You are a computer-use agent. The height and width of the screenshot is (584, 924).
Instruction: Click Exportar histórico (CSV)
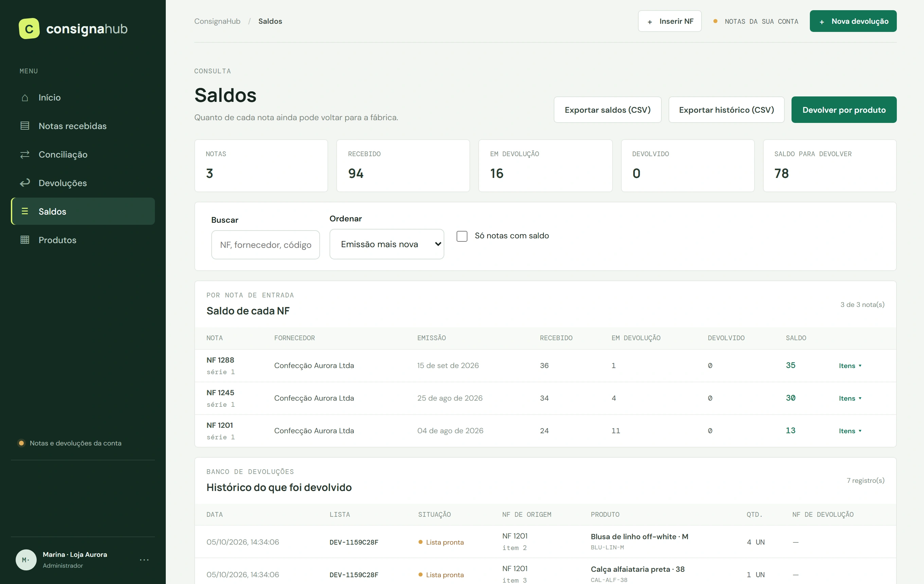[726, 110]
